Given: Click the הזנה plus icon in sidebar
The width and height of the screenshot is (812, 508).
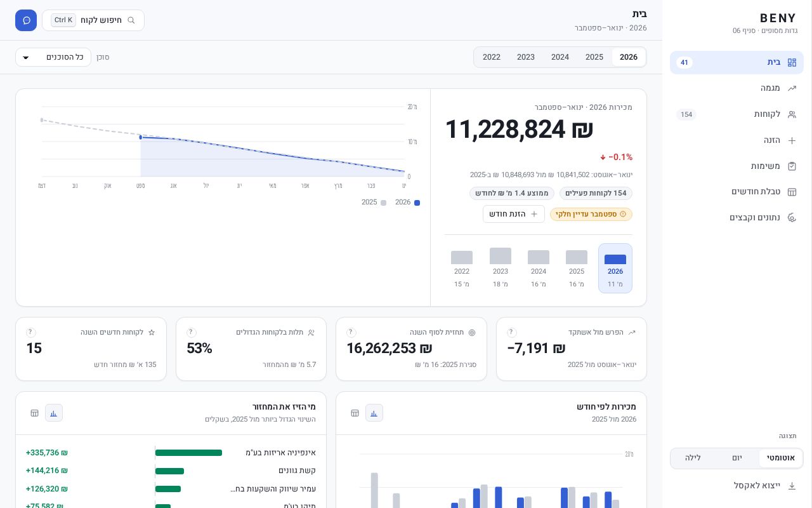Looking at the screenshot, I should pos(792,140).
